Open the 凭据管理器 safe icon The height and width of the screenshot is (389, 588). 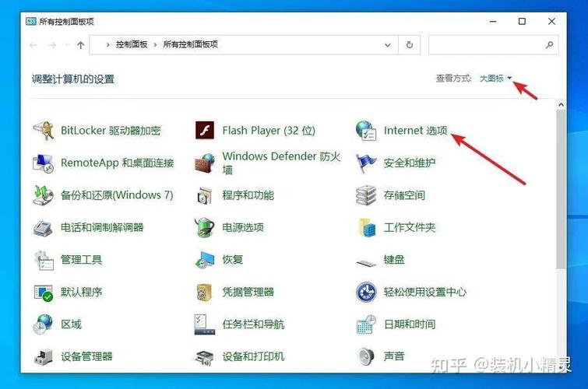tap(205, 293)
